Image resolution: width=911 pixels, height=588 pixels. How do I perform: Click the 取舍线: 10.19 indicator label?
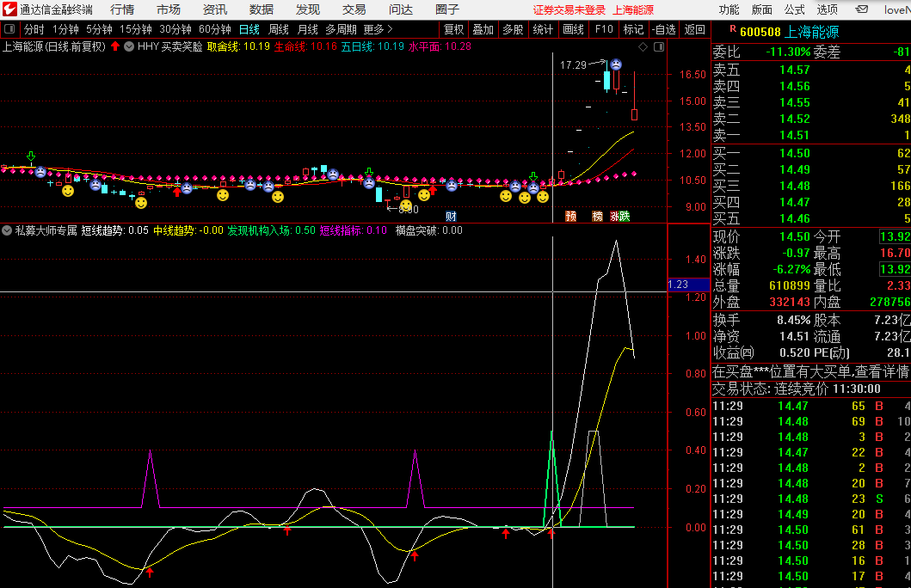[x=238, y=46]
